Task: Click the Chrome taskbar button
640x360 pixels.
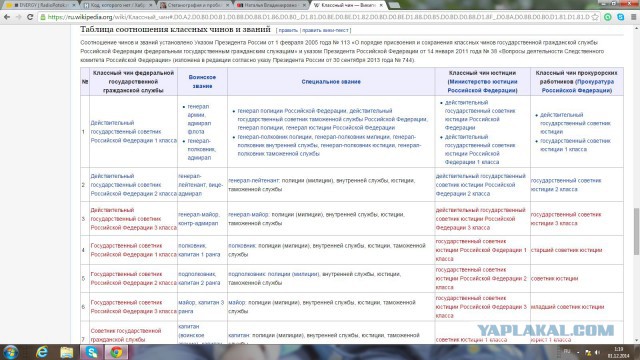Action: point(116,352)
